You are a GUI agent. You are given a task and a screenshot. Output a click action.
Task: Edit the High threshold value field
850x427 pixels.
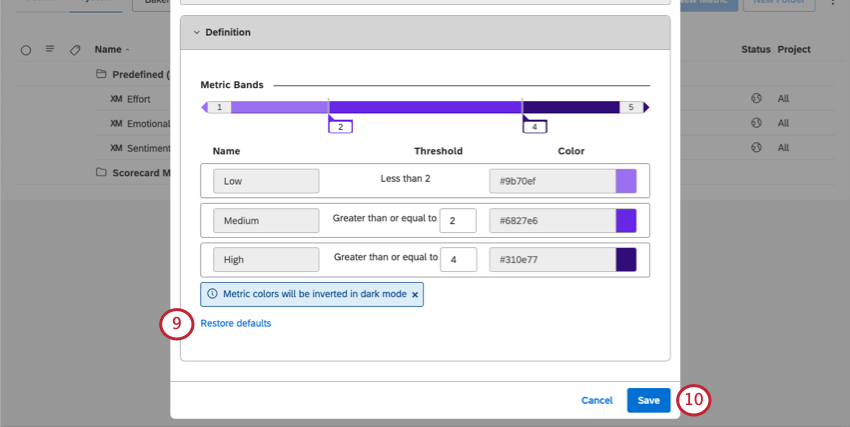pos(458,259)
